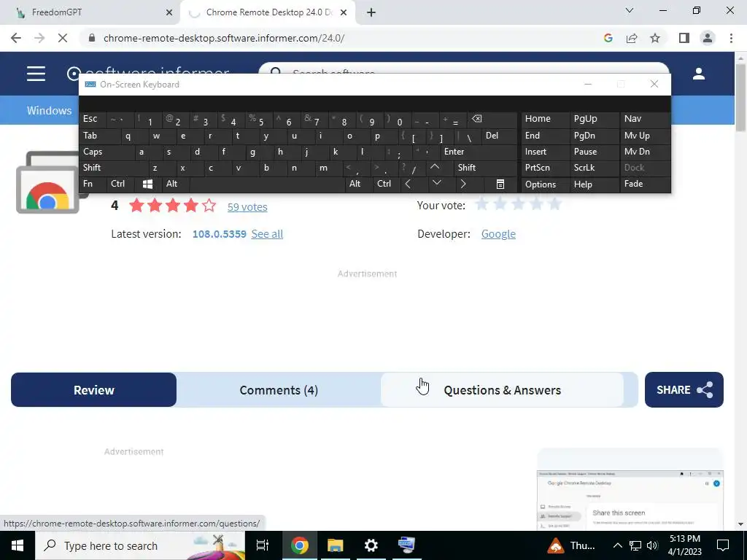Open Settings gear in the taskbar

click(x=371, y=545)
